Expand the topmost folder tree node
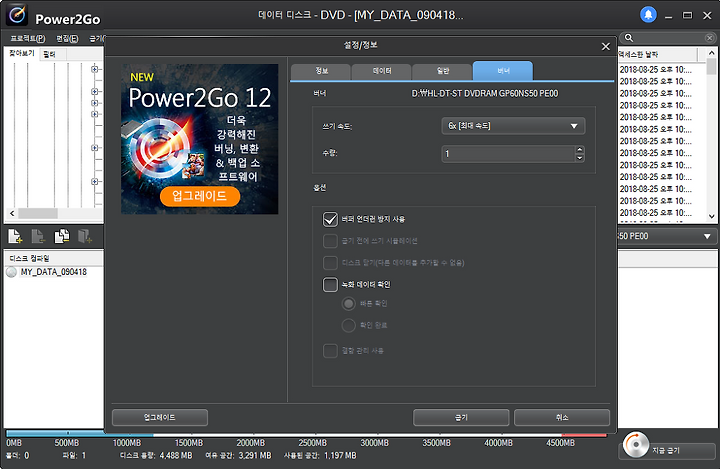This screenshot has width=720, height=469. [95, 69]
